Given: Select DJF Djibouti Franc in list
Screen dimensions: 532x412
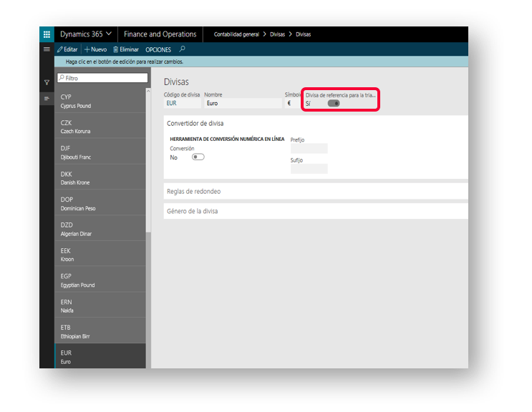Looking at the screenshot, I should (100, 152).
